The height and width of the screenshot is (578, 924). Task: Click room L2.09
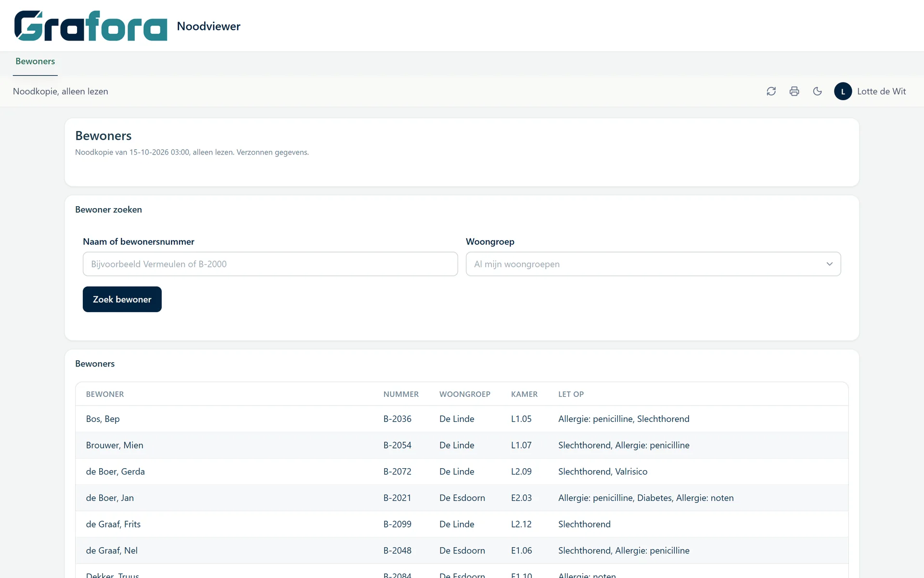(521, 472)
